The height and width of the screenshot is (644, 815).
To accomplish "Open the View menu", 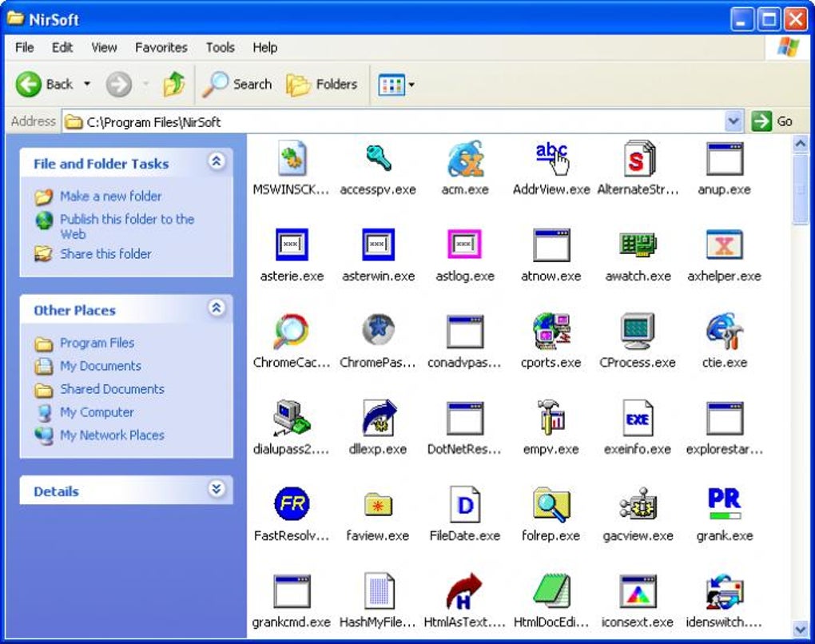I will 104,47.
